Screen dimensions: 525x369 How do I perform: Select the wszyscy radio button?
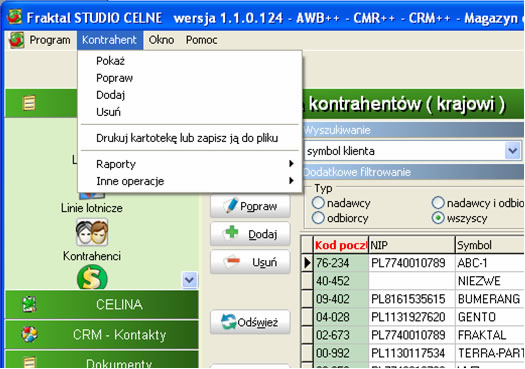(438, 218)
